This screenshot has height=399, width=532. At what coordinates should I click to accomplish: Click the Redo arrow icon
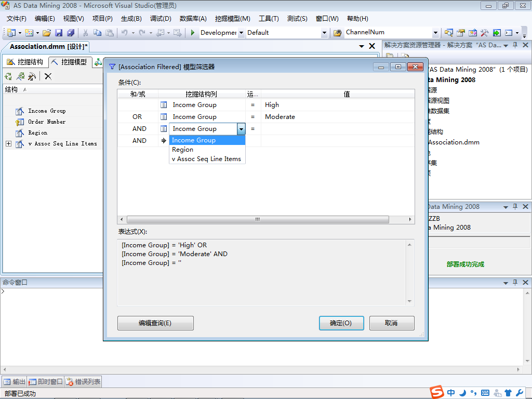(x=142, y=33)
